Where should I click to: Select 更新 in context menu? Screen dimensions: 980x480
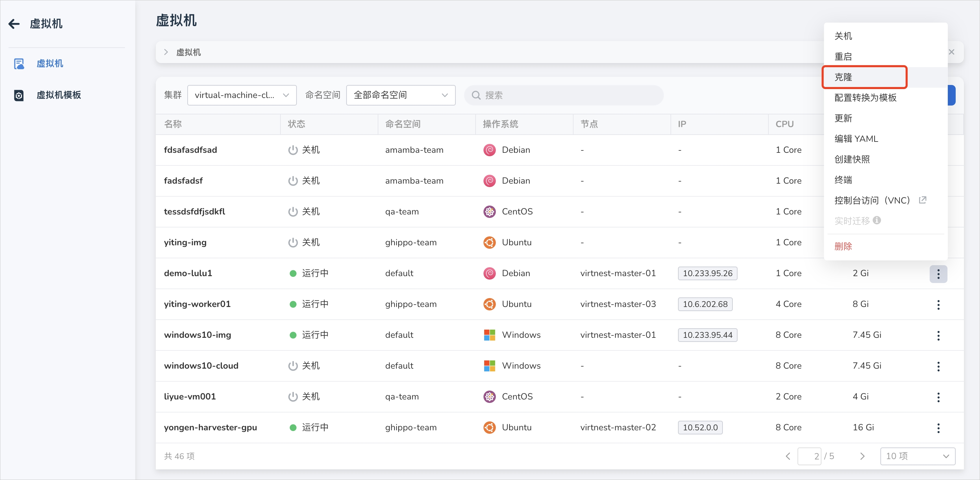pos(885,119)
